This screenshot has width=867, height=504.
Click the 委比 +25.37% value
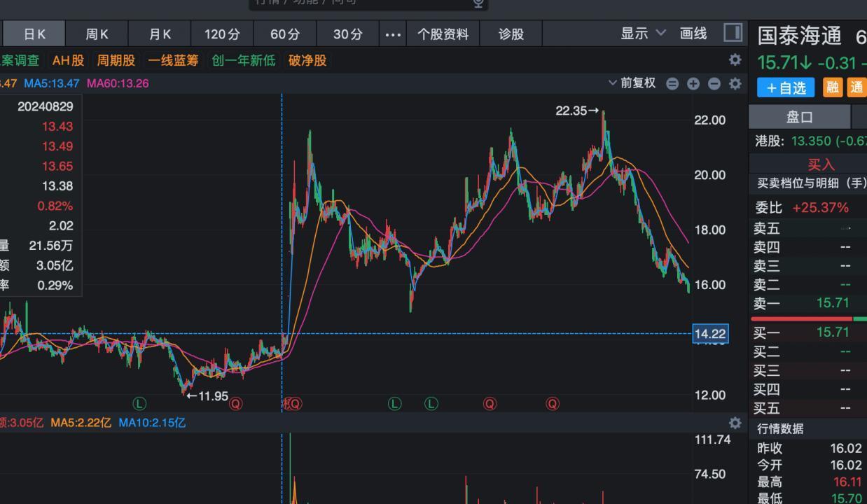coord(820,208)
